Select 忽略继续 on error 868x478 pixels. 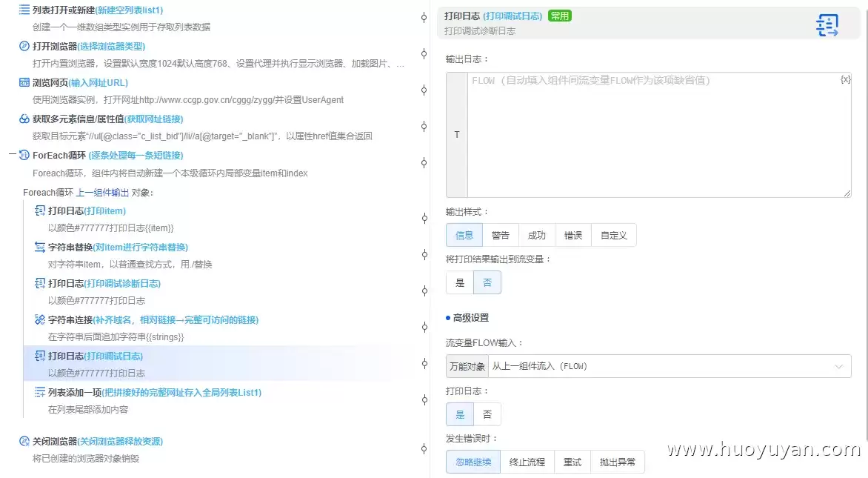473,462
